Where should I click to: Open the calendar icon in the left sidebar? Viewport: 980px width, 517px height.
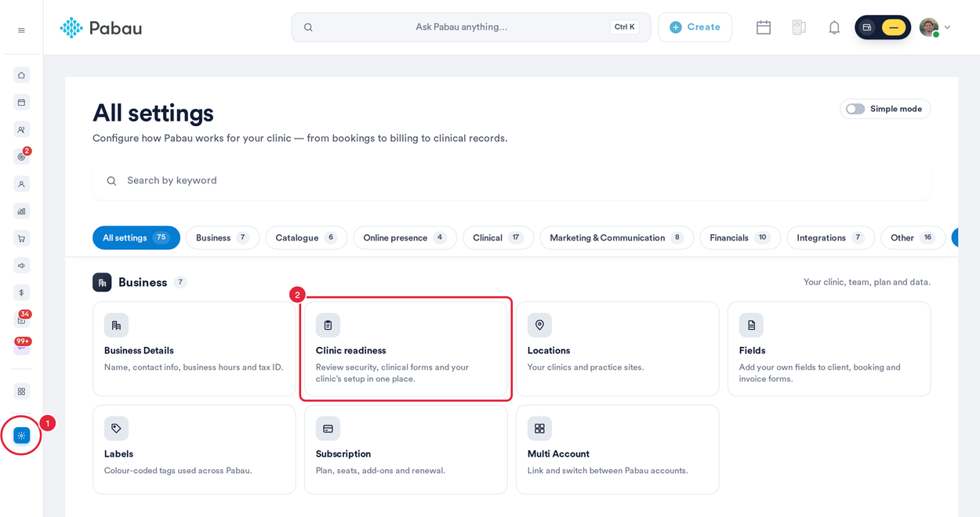coord(21,103)
